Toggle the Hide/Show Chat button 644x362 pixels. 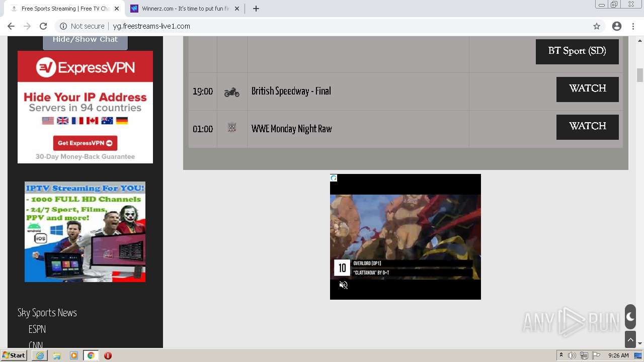click(85, 41)
